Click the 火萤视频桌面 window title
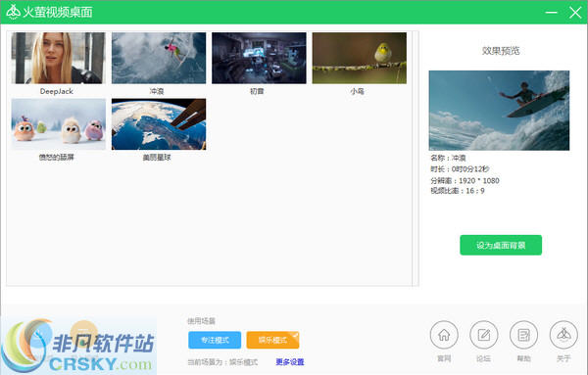Image resolution: width=588 pixels, height=375 pixels. click(58, 13)
